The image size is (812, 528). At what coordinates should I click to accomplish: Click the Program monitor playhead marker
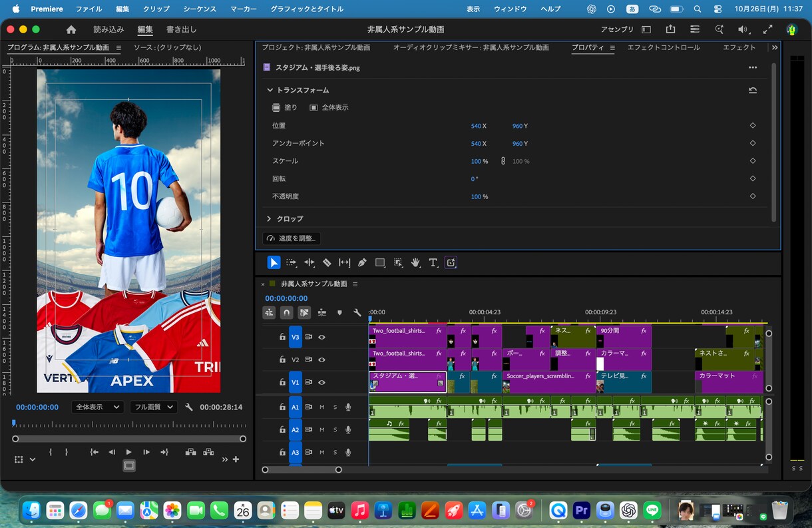(13, 423)
